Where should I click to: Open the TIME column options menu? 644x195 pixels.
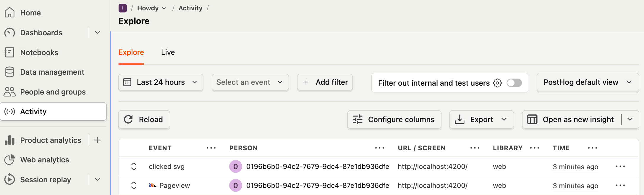tap(593, 148)
